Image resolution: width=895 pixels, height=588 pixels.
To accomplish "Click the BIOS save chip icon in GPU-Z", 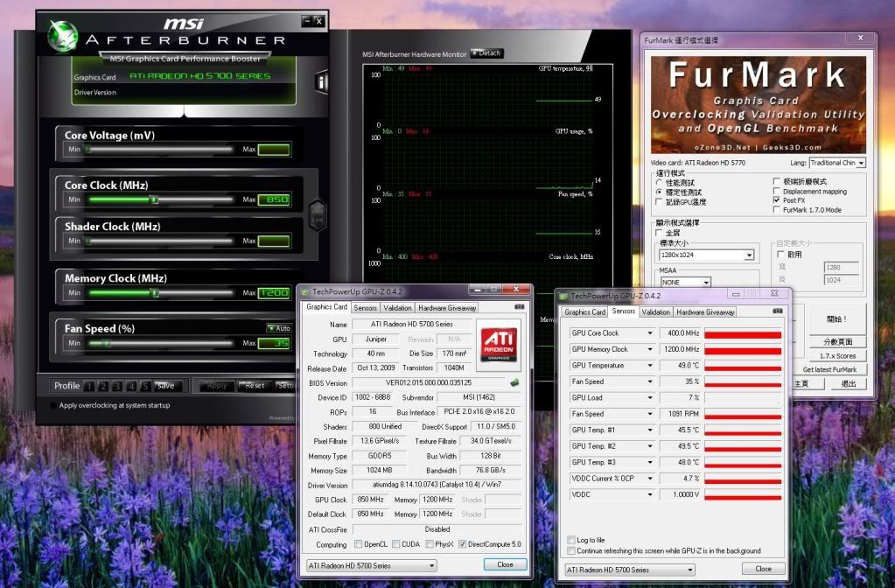I will pos(514,382).
